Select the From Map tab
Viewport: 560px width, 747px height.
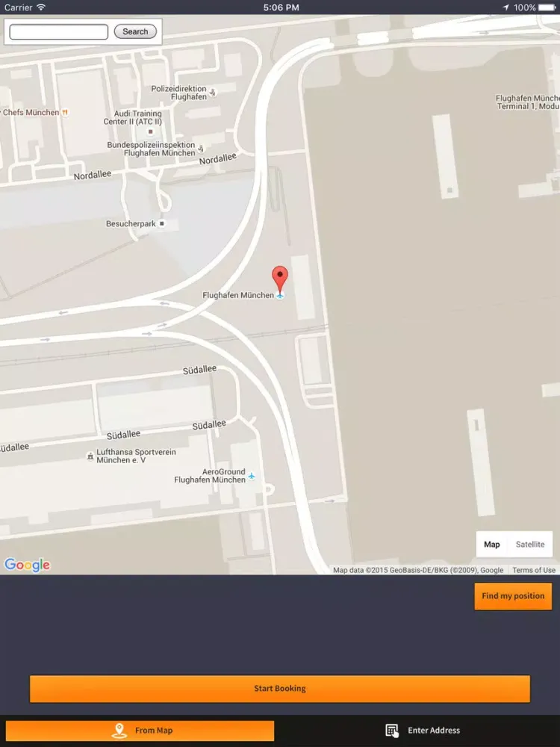(x=140, y=731)
